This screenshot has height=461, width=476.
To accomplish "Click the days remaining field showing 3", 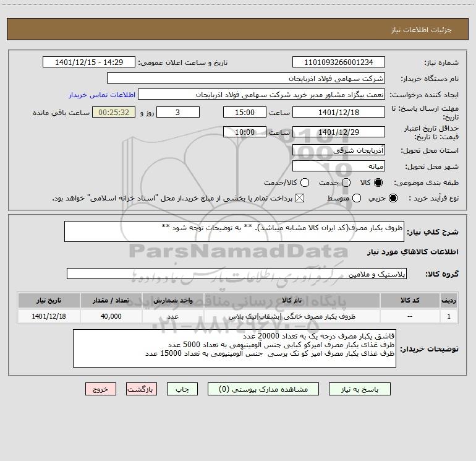I will pos(178,113).
